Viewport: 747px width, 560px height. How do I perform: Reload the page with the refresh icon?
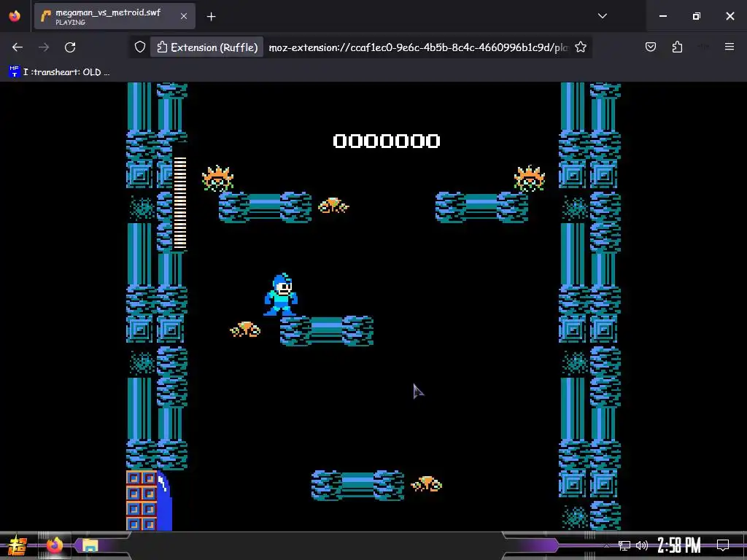[70, 47]
